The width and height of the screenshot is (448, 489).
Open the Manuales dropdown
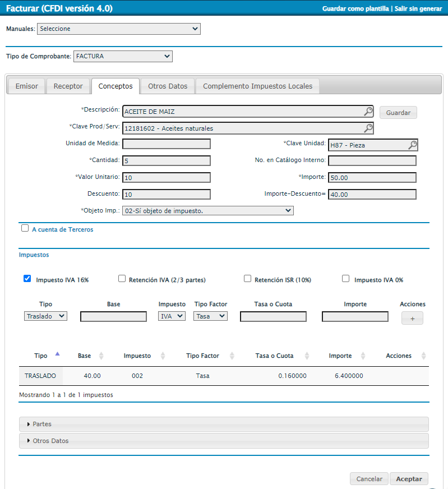[119, 29]
